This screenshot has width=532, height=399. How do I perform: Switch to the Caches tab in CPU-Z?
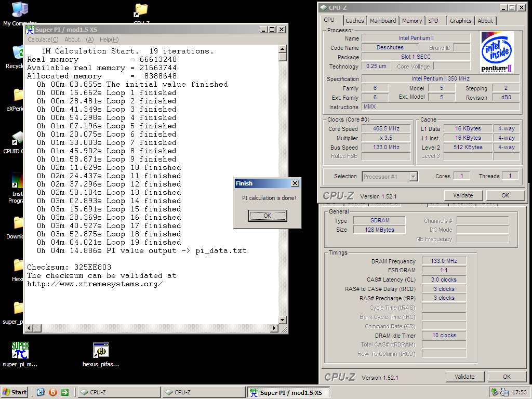[x=354, y=21]
